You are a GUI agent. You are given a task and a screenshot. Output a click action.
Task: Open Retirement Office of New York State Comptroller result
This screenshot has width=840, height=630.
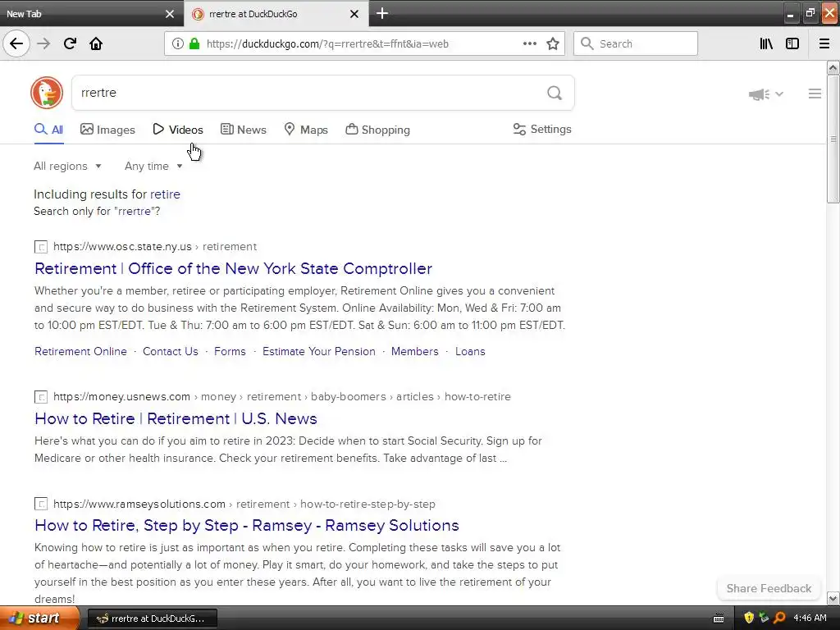(233, 268)
